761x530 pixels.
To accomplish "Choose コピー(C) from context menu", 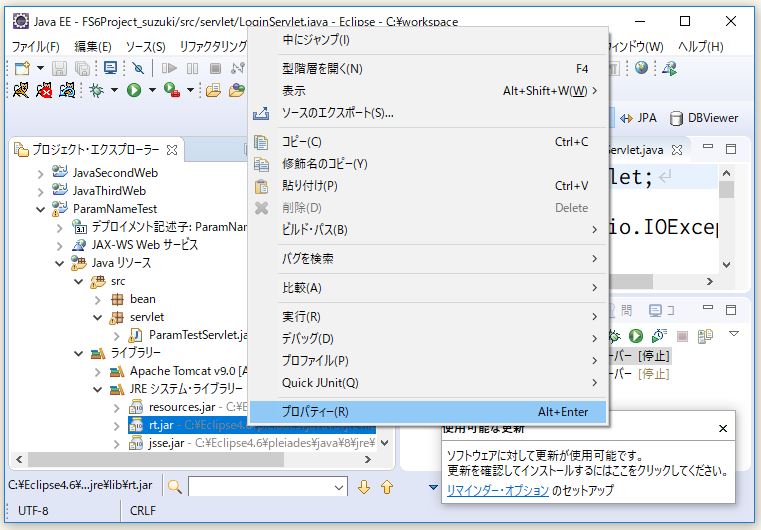I will pyautogui.click(x=428, y=142).
